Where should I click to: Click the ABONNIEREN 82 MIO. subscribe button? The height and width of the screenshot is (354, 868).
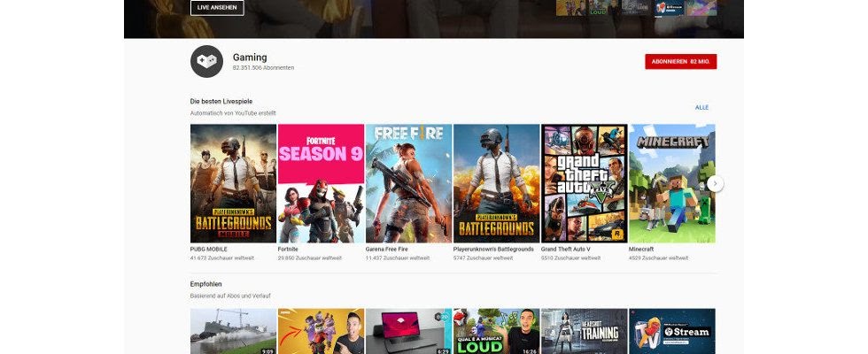[680, 61]
